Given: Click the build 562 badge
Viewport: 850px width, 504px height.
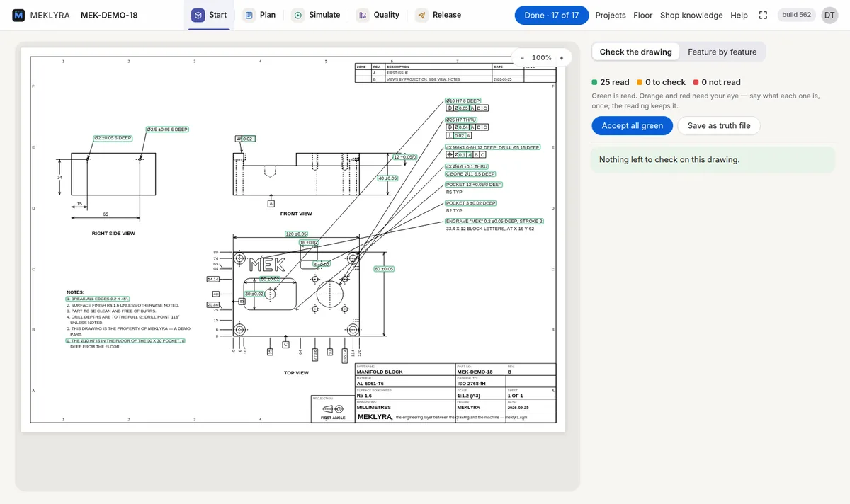Looking at the screenshot, I should 797,15.
